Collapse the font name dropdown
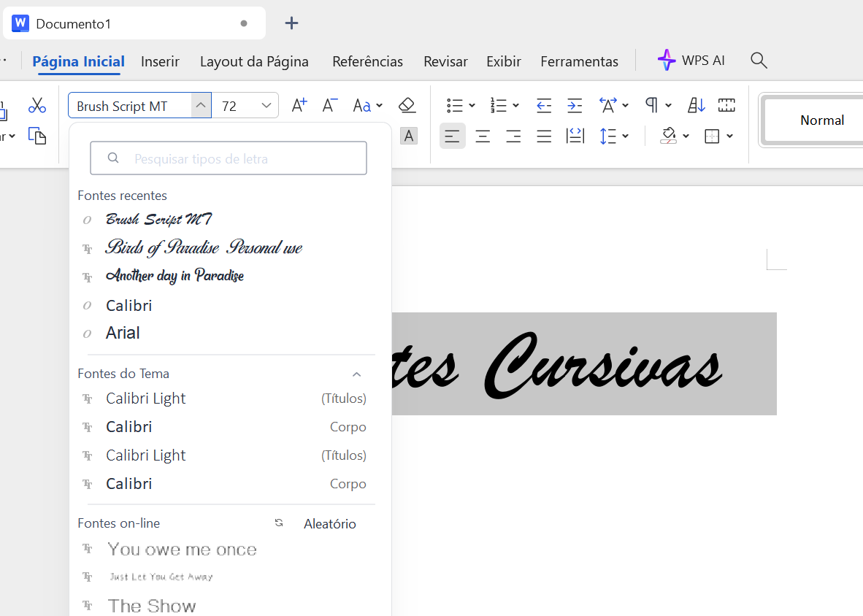This screenshot has width=863, height=616. click(201, 105)
